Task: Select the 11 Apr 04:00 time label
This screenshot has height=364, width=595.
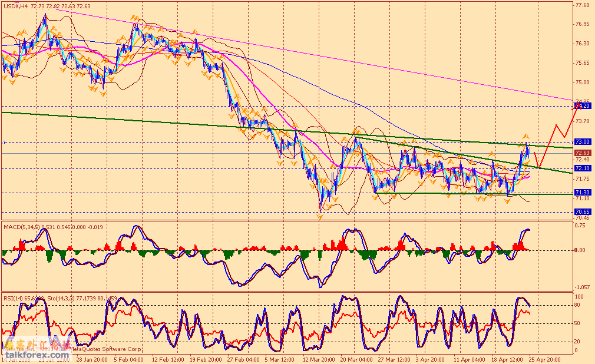Action: [469, 359]
